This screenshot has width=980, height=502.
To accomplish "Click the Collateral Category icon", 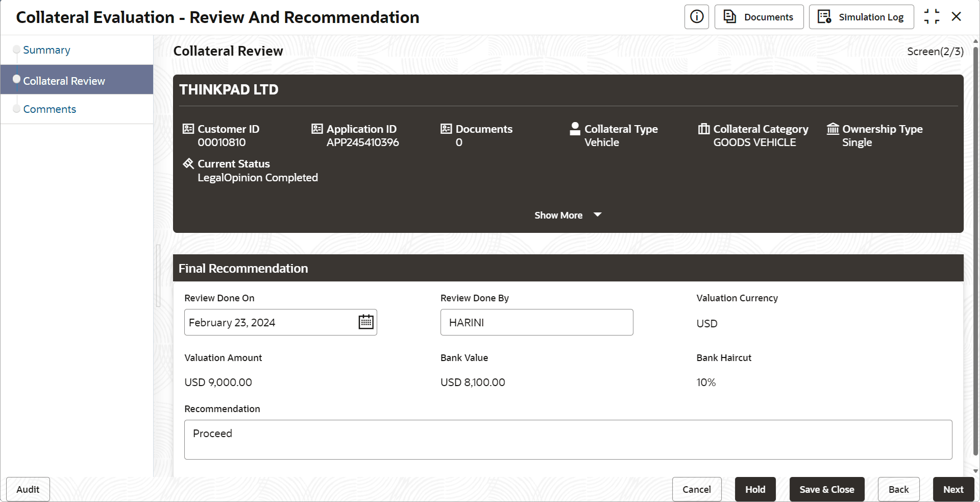I will point(704,129).
